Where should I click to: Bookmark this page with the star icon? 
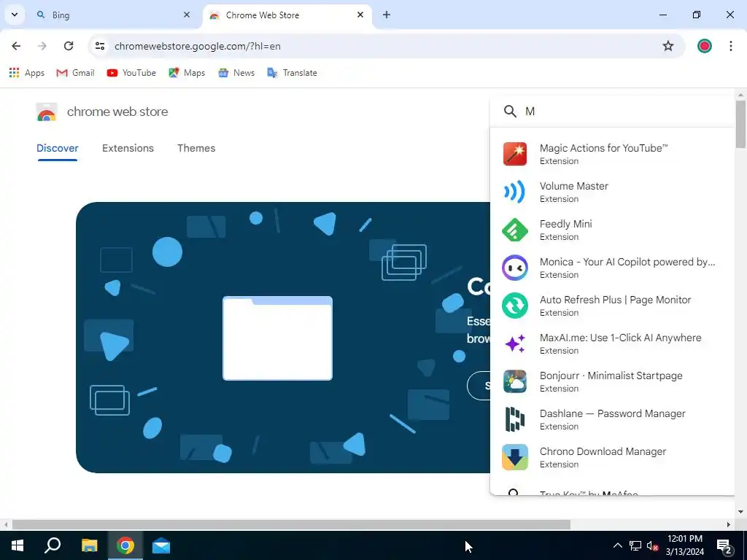[x=668, y=46]
